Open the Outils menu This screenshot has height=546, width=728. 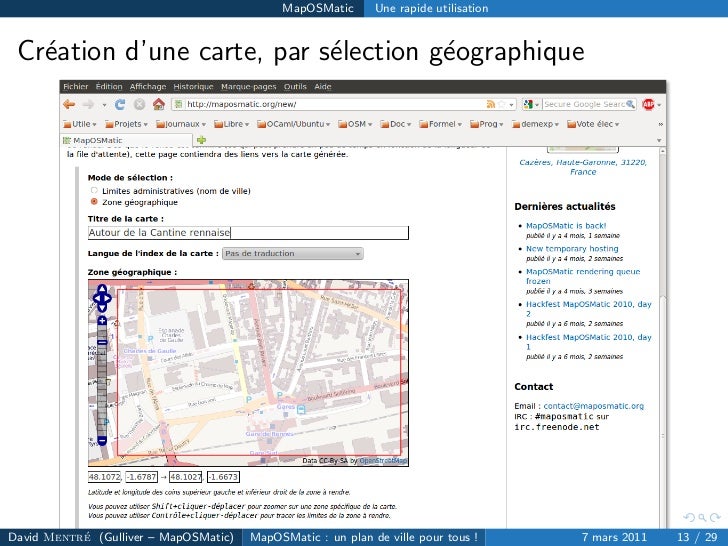(x=295, y=86)
